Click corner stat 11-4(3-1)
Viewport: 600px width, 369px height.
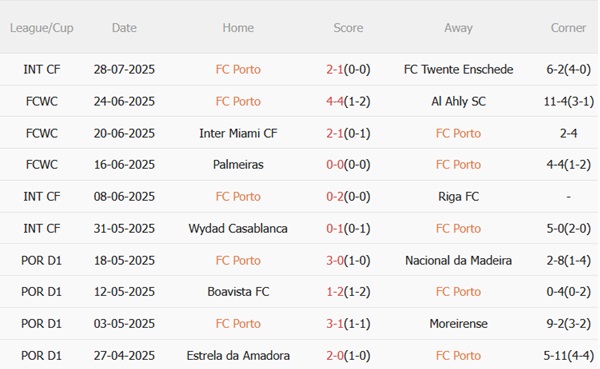pos(569,101)
